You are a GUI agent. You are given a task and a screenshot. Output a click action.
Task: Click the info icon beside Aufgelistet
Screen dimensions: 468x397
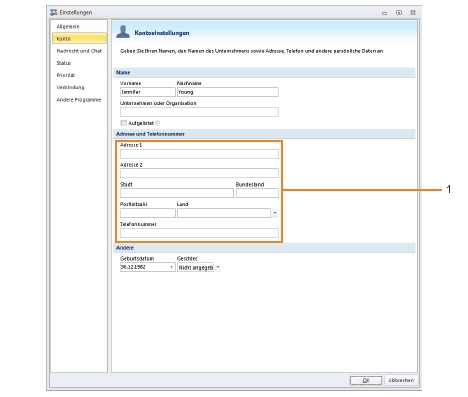coord(158,123)
